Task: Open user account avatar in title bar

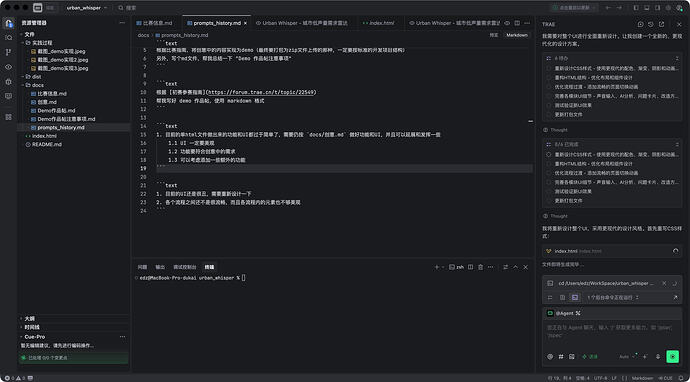Action: tap(679, 8)
